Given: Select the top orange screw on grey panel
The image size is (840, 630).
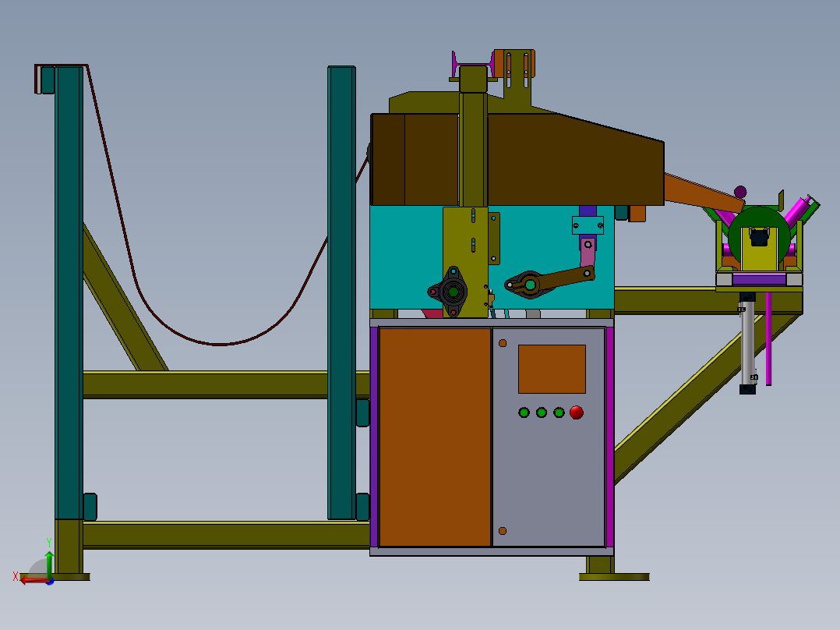Looking at the screenshot, I should (503, 343).
